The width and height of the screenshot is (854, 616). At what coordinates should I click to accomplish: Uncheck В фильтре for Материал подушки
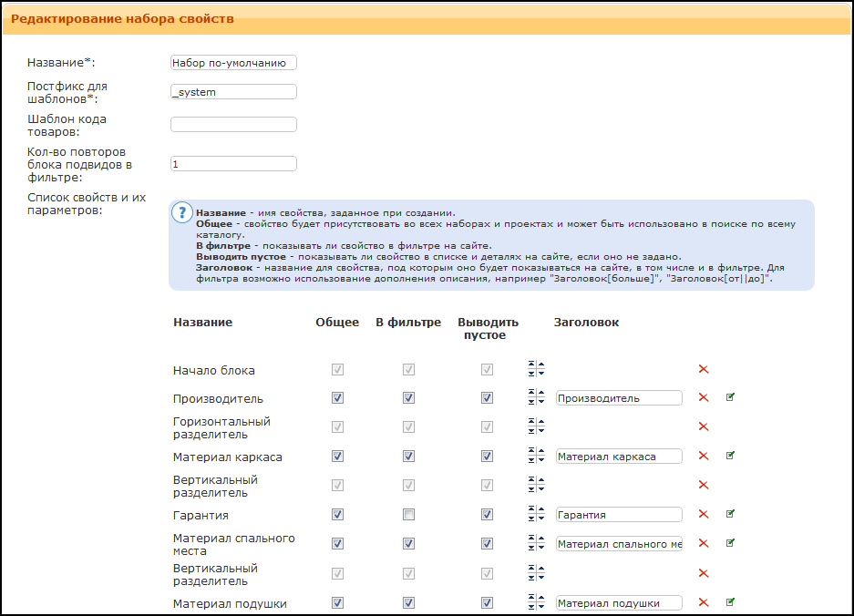408,602
